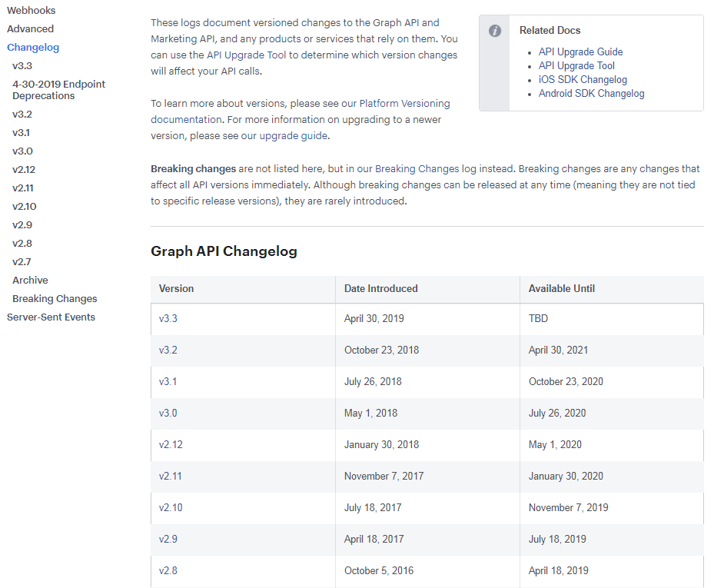Viewport: 724px width, 588px height.
Task: Click the info icon in Related Docs box
Action: [495, 31]
